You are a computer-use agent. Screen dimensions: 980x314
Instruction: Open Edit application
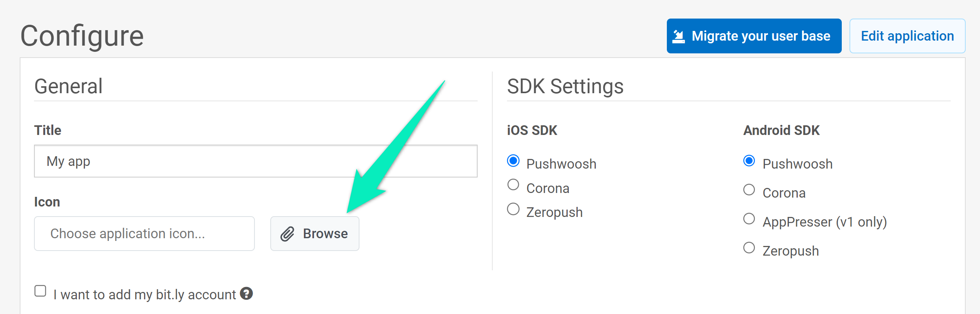pyautogui.click(x=907, y=36)
